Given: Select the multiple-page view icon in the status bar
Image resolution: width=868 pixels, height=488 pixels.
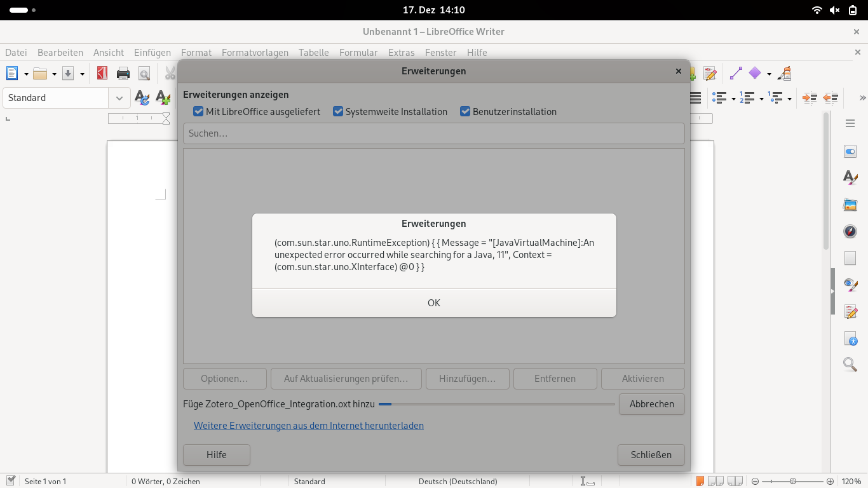Looking at the screenshot, I should (716, 481).
